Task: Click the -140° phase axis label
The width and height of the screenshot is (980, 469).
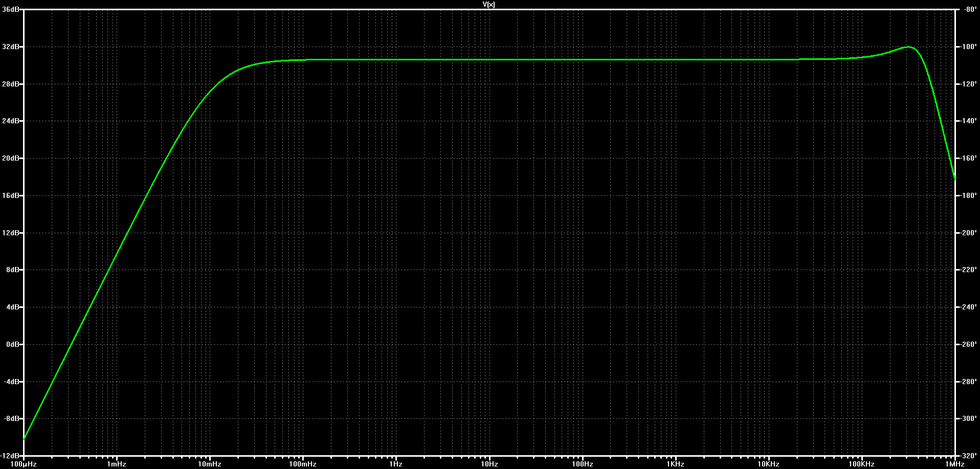Action: [969, 121]
